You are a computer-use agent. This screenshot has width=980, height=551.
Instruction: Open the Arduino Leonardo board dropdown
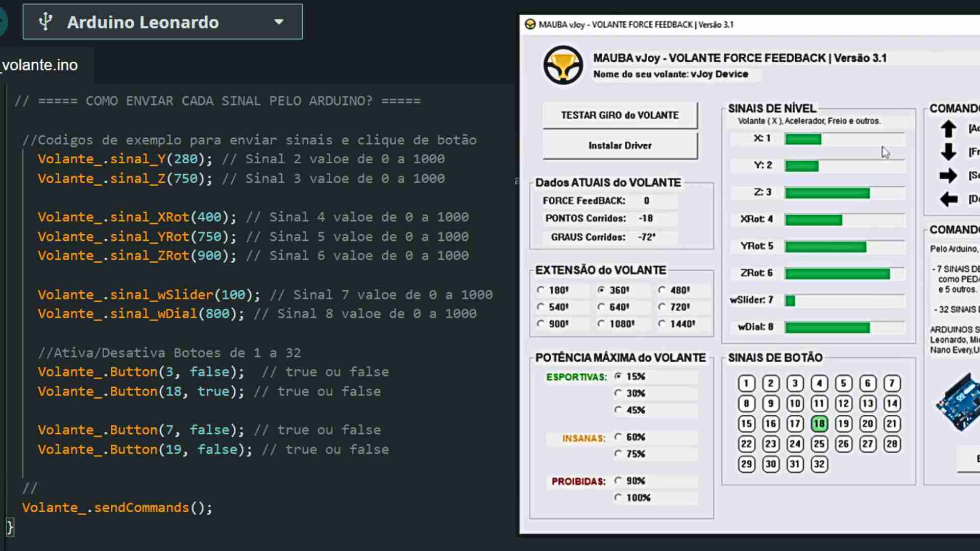[162, 22]
